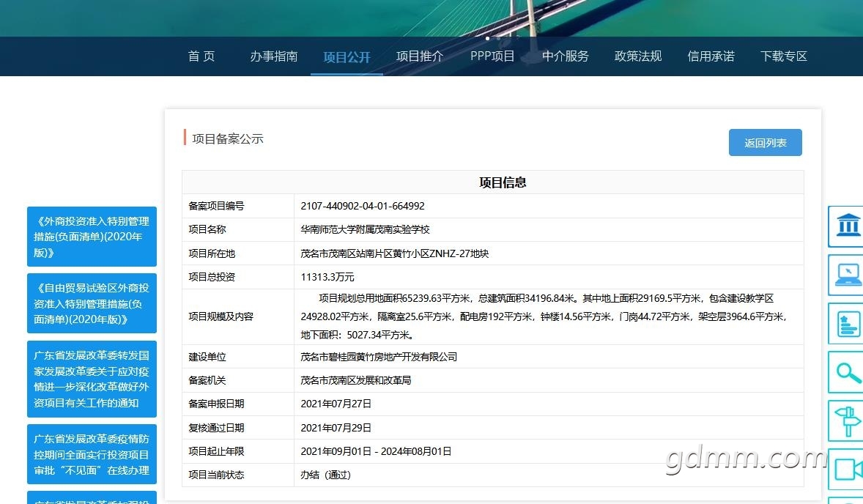This screenshot has height=504, width=863.
Task: Click 政策法规 in the top menu
Action: pyautogui.click(x=638, y=56)
